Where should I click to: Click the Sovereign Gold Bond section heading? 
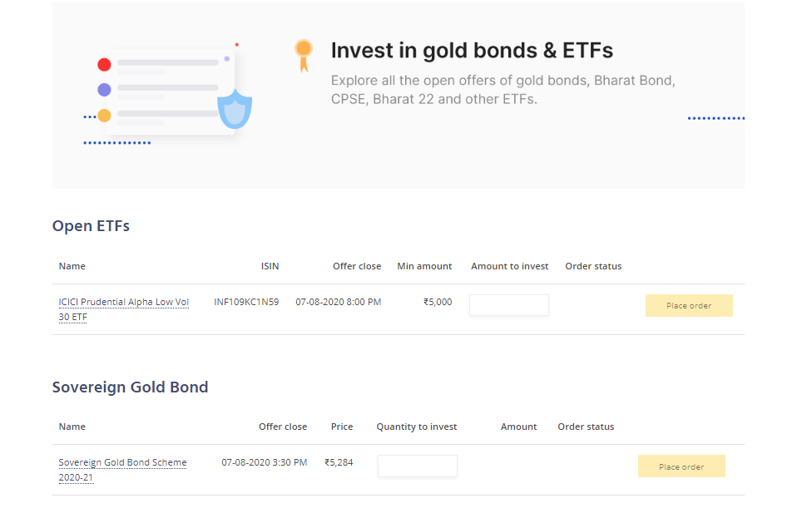point(130,387)
